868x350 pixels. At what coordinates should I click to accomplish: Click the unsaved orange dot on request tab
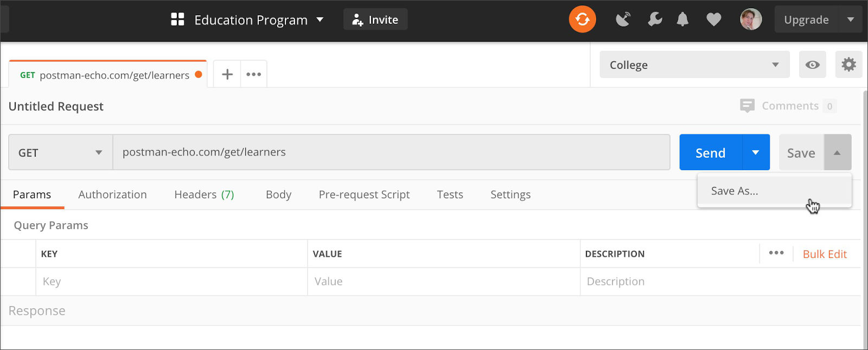pyautogui.click(x=199, y=75)
